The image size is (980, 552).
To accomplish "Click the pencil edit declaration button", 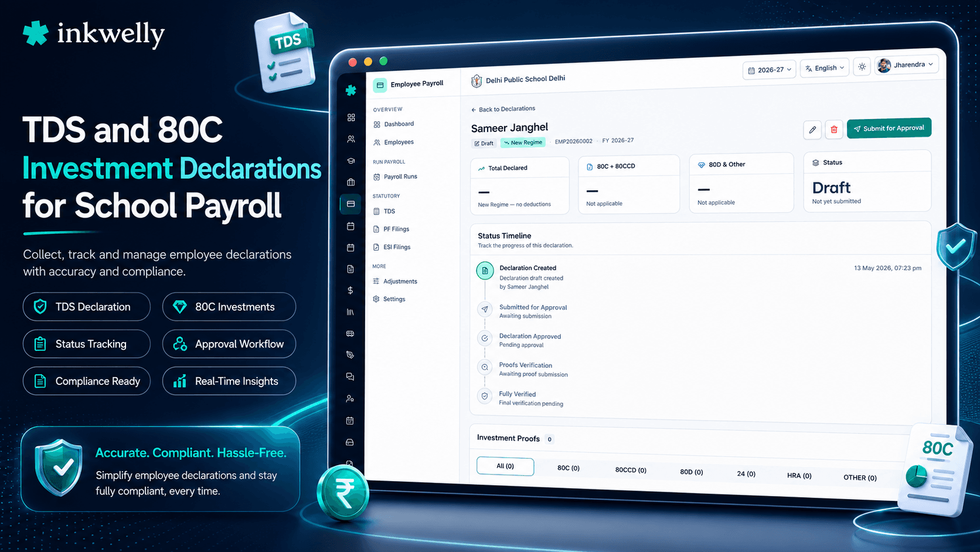I will (812, 130).
